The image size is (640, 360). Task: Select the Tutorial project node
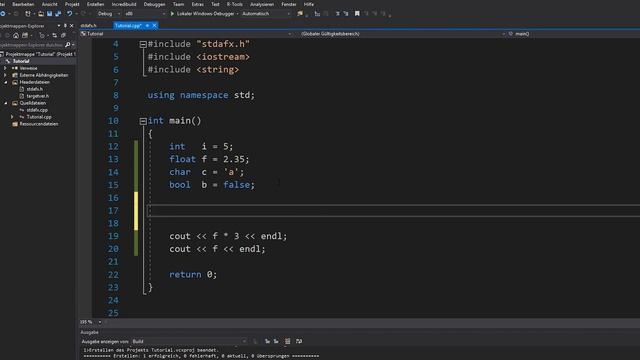(x=21, y=61)
